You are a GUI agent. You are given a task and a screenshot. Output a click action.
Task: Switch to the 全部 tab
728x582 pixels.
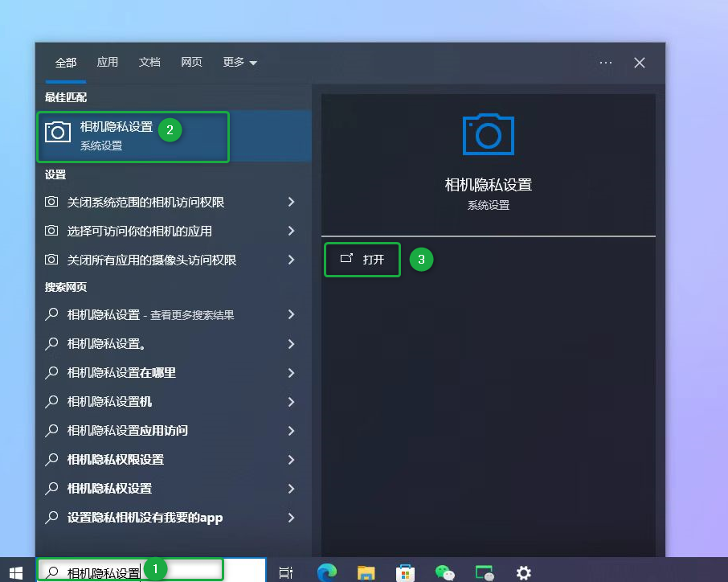pyautogui.click(x=65, y=62)
